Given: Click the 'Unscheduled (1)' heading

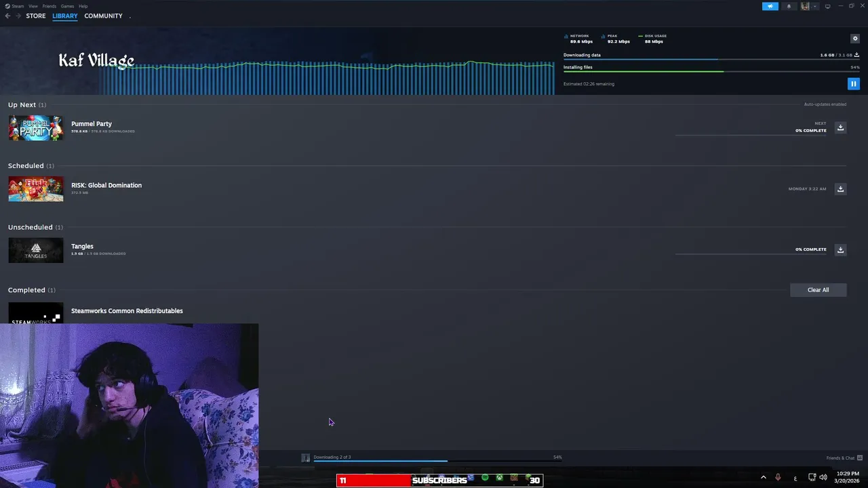Looking at the screenshot, I should (35, 227).
